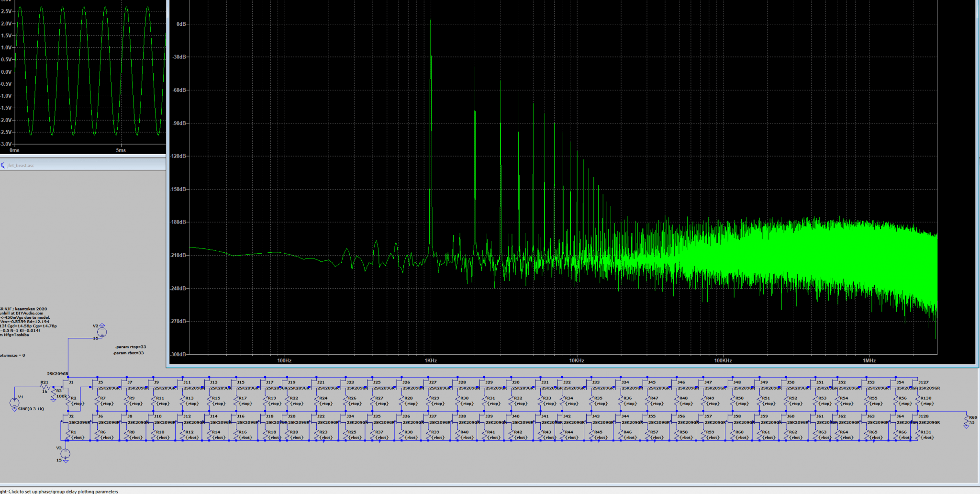Select the J5 JFET transistor symbol
The image size is (980, 494).
pyautogui.click(x=94, y=384)
